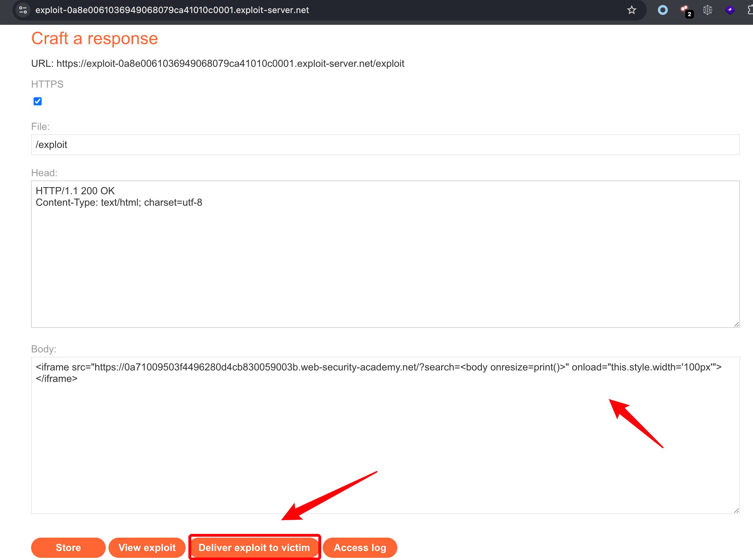Viewport: 753px width, 560px height.
Task: Click the site information icon in address bar
Action: pos(23,10)
